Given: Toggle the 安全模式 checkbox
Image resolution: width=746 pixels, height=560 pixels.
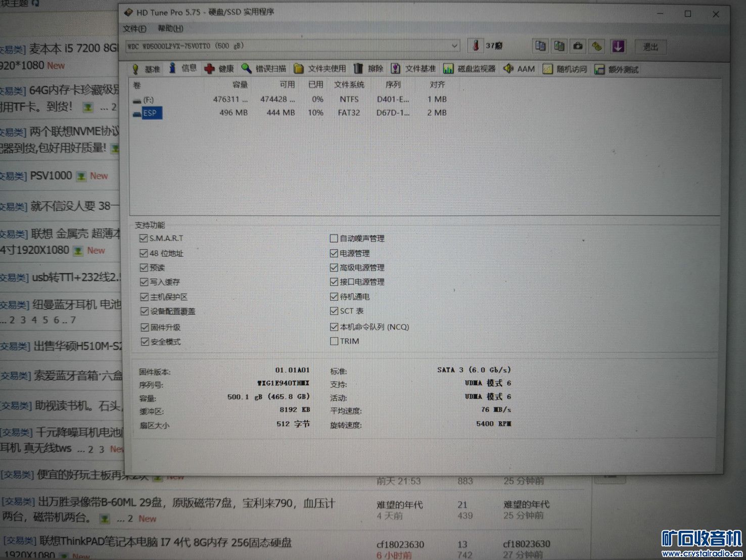Looking at the screenshot, I should click(x=145, y=342).
